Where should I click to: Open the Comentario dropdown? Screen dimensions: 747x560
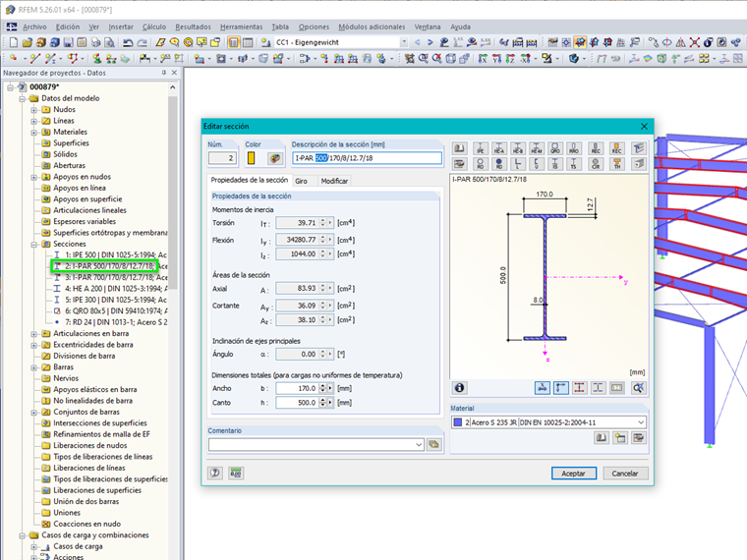click(x=418, y=444)
